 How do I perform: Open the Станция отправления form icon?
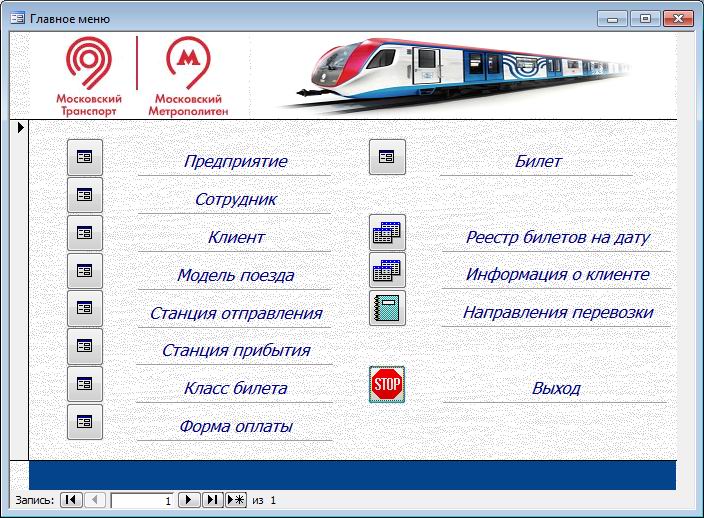pyautogui.click(x=85, y=308)
